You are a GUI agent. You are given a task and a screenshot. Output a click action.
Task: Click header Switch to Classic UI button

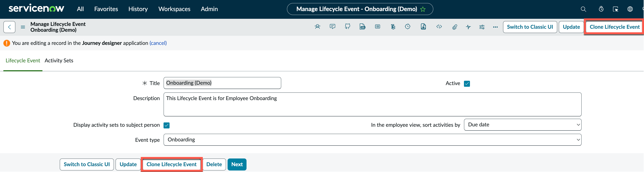[530, 27]
